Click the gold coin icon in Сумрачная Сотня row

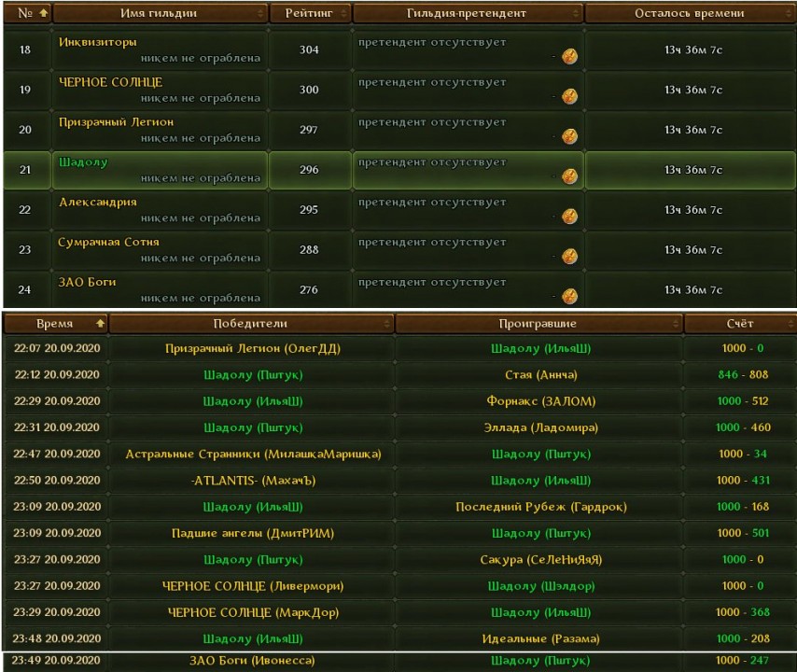coord(569,256)
